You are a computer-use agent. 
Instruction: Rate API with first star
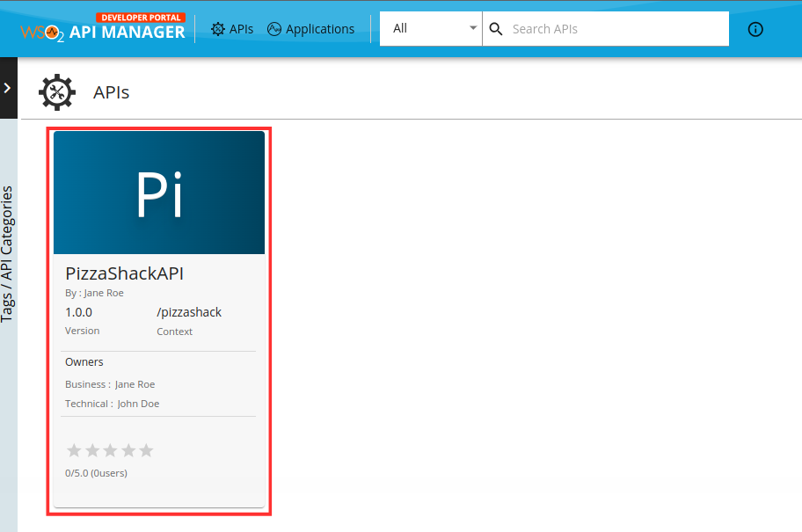(74, 450)
